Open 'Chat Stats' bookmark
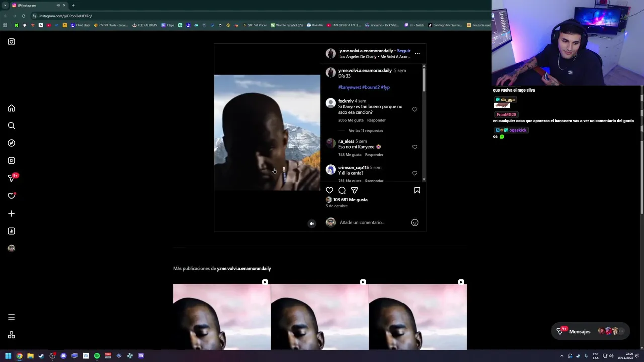This screenshot has width=644, height=362. pyautogui.click(x=80, y=25)
